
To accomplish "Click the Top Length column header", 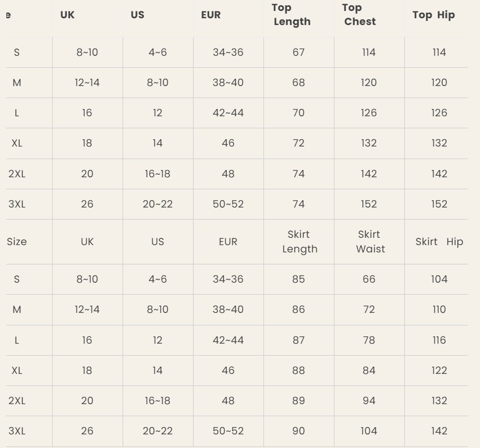I will 292,15.
